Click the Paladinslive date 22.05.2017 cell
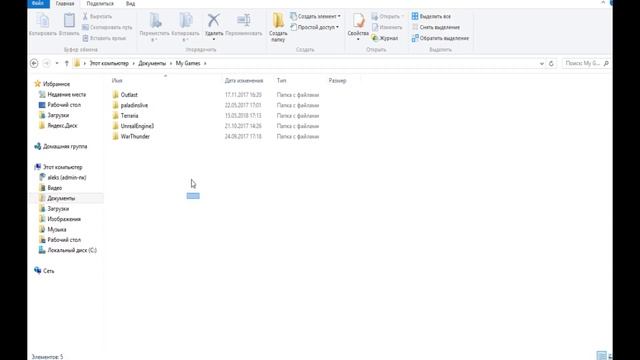Viewport: 640px width, 360px height. point(243,105)
